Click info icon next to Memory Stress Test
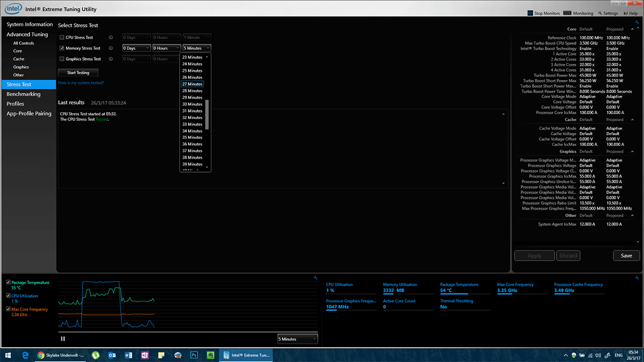The image size is (644, 362). (x=111, y=48)
